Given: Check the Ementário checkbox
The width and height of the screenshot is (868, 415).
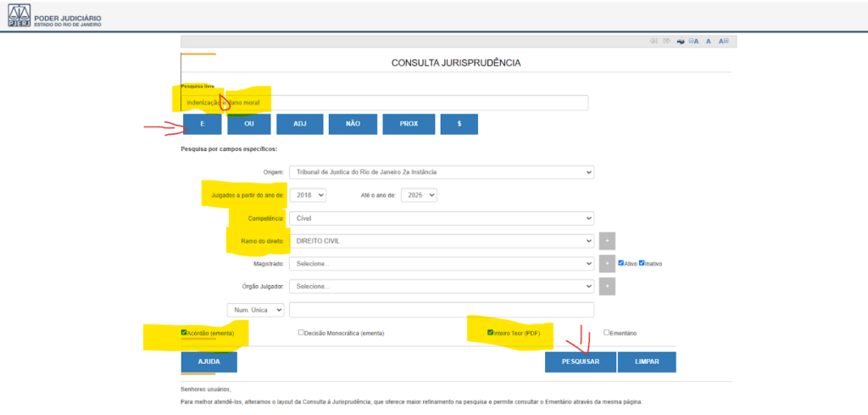Looking at the screenshot, I should [x=607, y=333].
